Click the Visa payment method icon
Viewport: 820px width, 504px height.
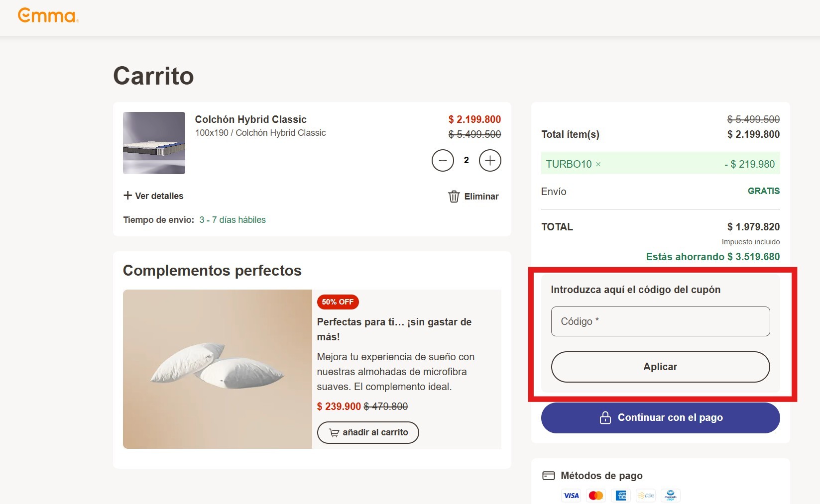571,495
